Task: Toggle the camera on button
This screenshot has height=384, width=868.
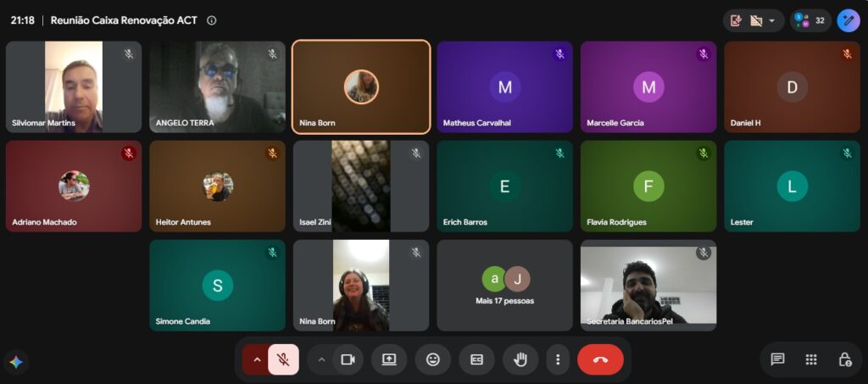Action: tap(348, 359)
